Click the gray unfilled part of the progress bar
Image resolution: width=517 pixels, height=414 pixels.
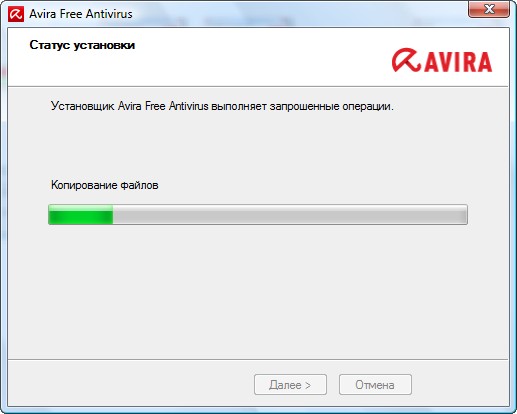[290, 214]
